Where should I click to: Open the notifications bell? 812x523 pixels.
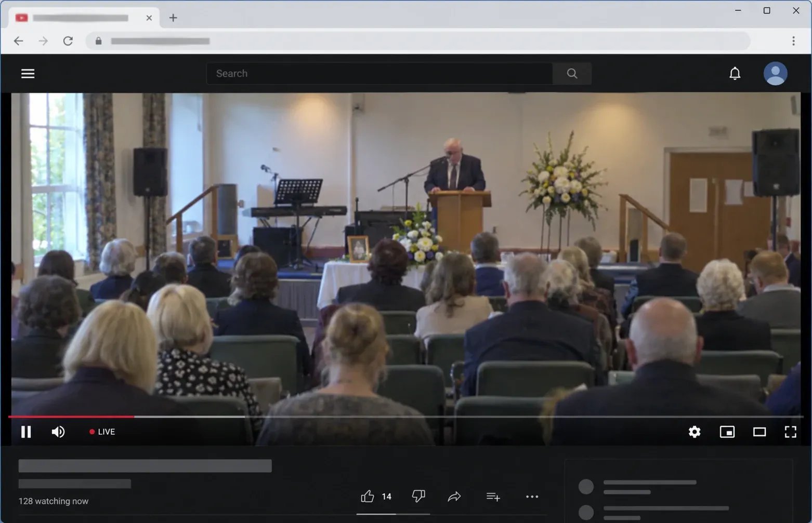click(735, 74)
